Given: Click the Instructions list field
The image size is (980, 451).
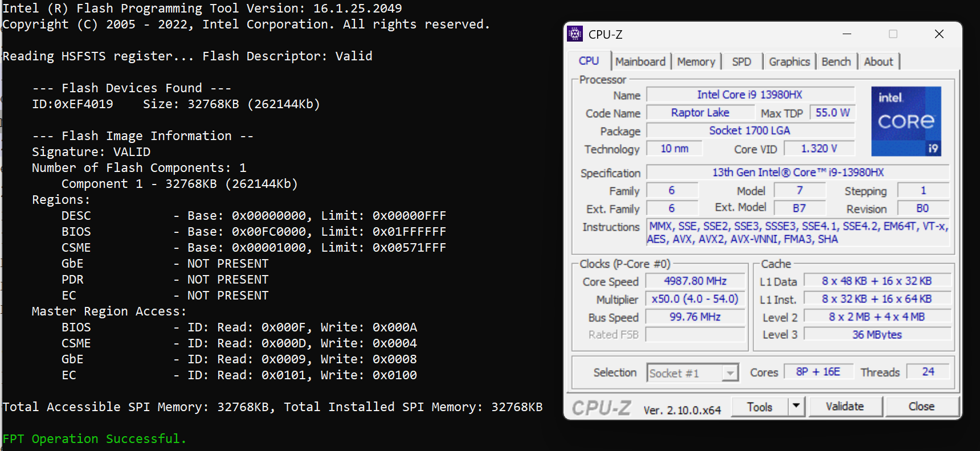Looking at the screenshot, I should (798, 232).
